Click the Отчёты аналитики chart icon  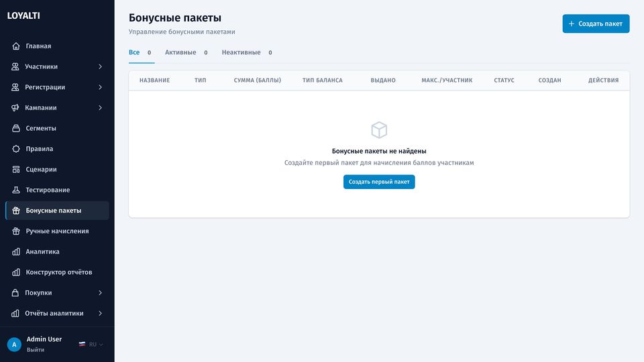point(15,313)
